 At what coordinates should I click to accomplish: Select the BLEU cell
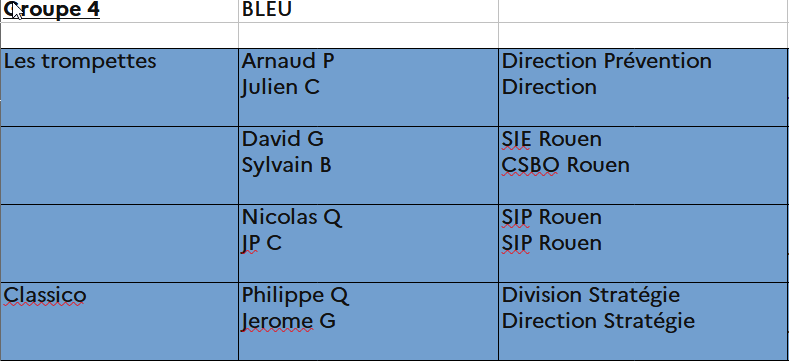pos(368,11)
